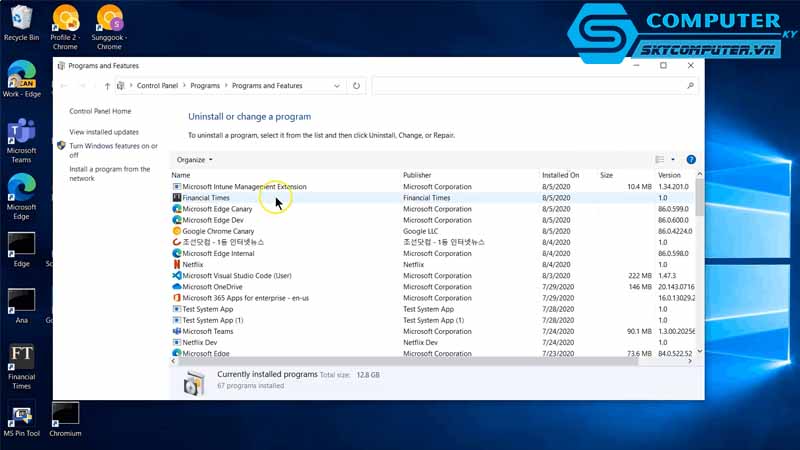Go to Control Panel Home link
Image resolution: width=800 pixels, height=450 pixels.
click(100, 111)
